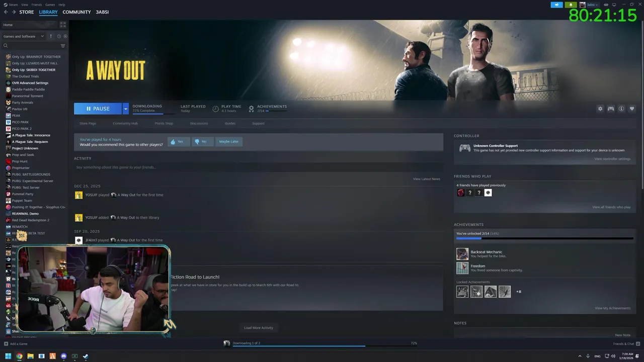
Task: Select Library Home button
Action: click(29, 25)
